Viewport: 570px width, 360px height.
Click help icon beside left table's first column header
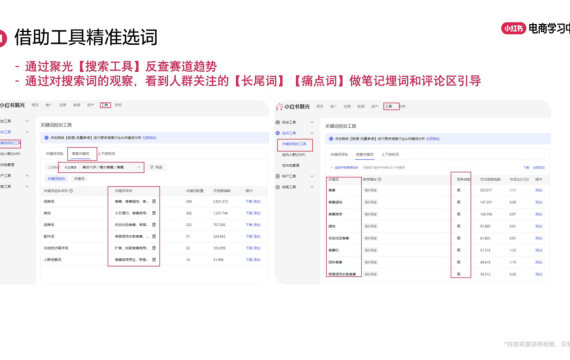coord(71,191)
